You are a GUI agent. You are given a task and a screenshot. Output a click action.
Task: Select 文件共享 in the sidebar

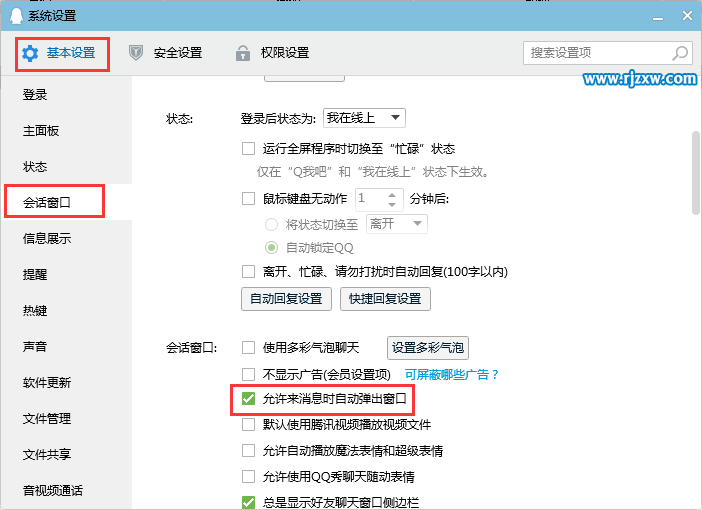click(66, 454)
